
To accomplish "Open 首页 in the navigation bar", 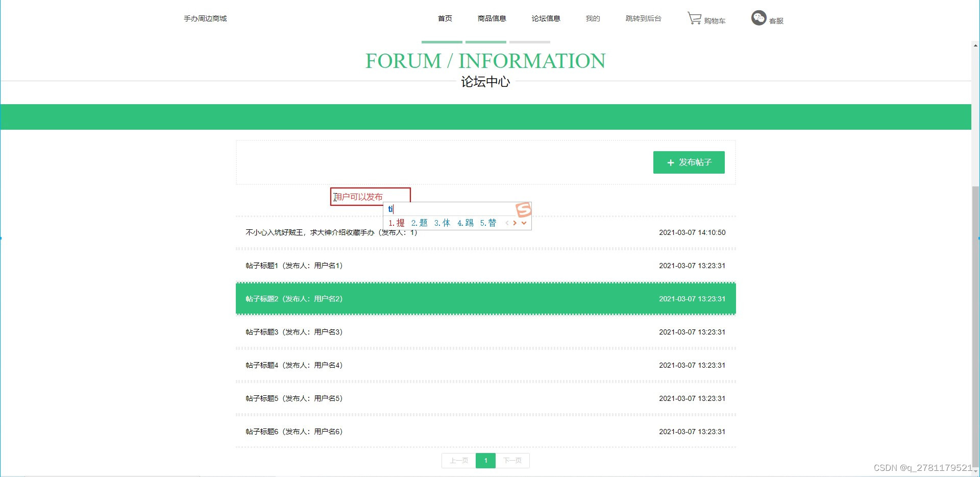I will point(445,18).
